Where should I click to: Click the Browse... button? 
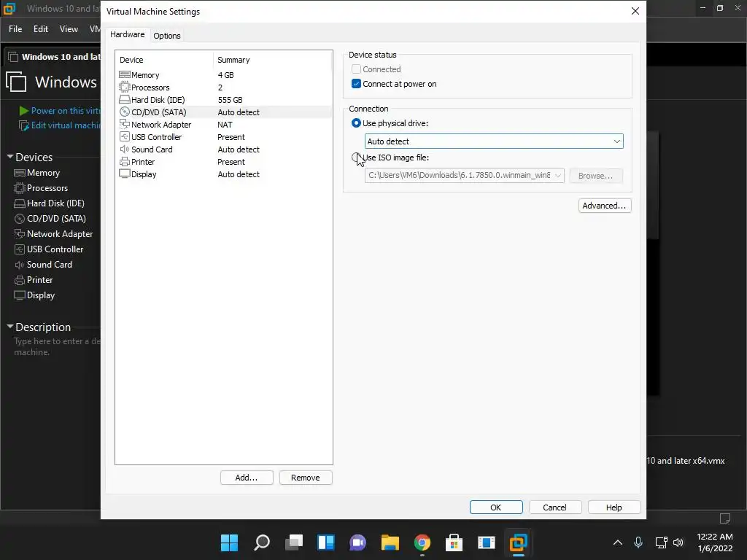coord(595,176)
